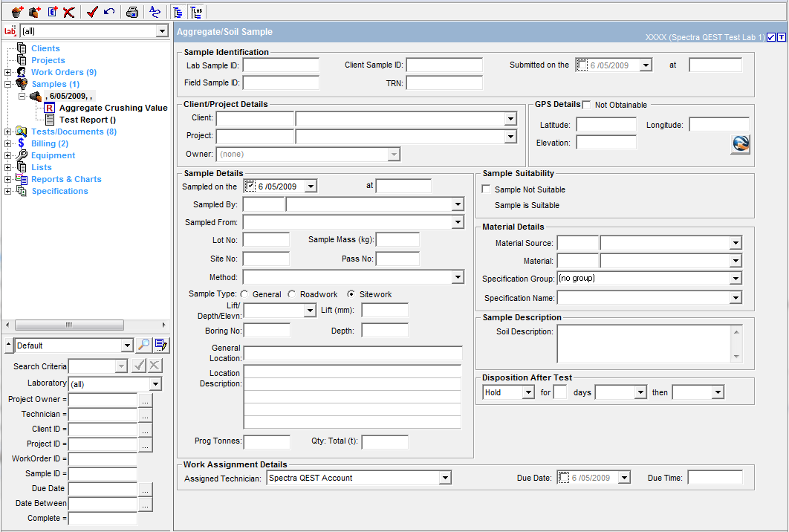Select the Roadwork sample type radio button
This screenshot has height=532, width=789.
coord(292,294)
